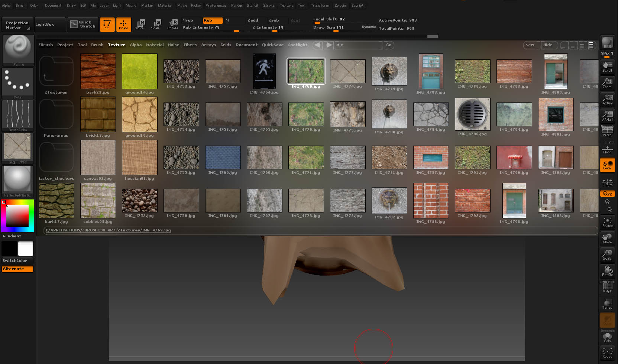This screenshot has width=618, height=364.
Task: Open the BrushAlpha selector
Action: click(17, 116)
